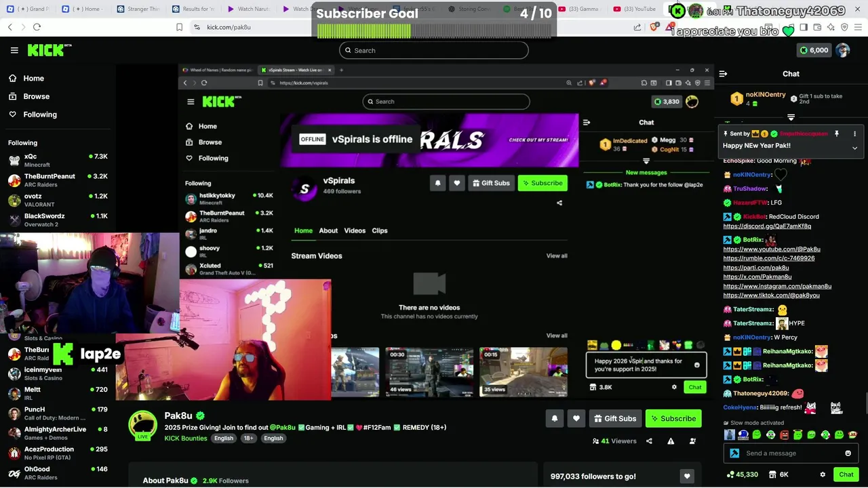Toggle vSpirals notification bell

pos(437,183)
